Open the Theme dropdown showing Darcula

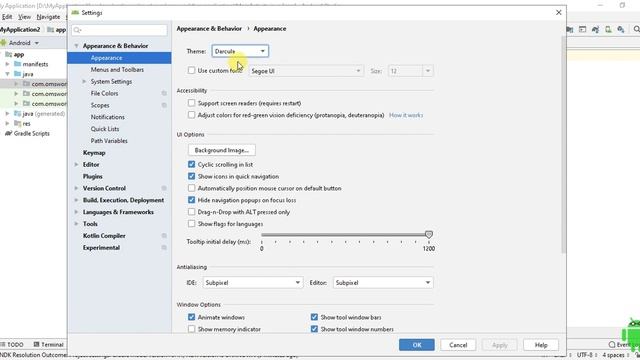[240, 51]
